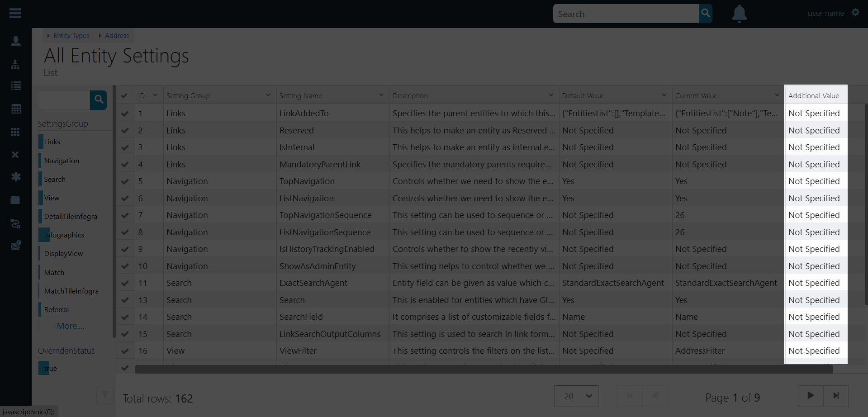Open the rows-per-page dropdown showing 20
Viewport: 868px width, 417px height.
576,396
